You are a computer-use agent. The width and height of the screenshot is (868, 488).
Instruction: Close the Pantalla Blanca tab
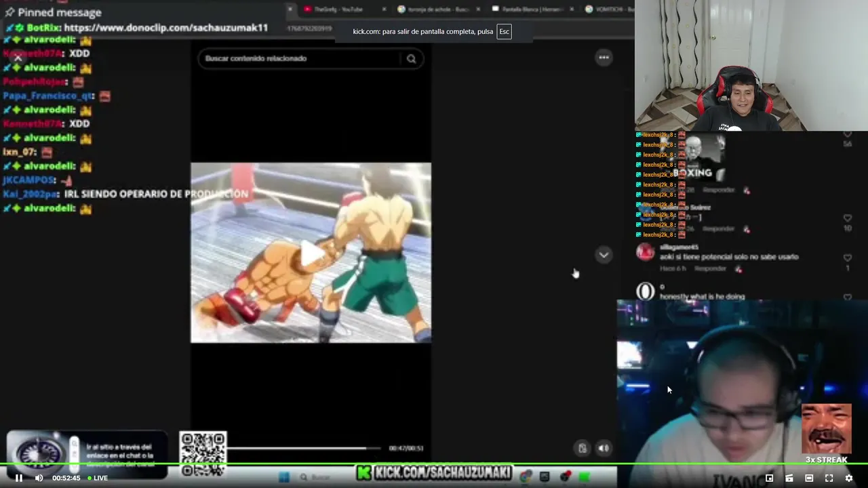pyautogui.click(x=572, y=9)
